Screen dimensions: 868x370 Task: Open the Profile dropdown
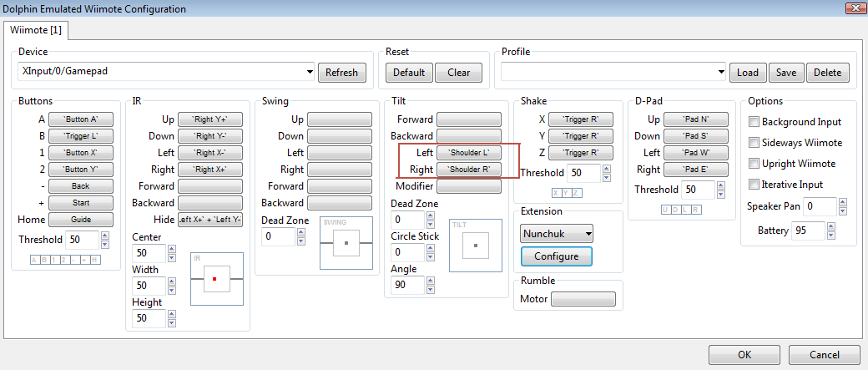click(613, 72)
